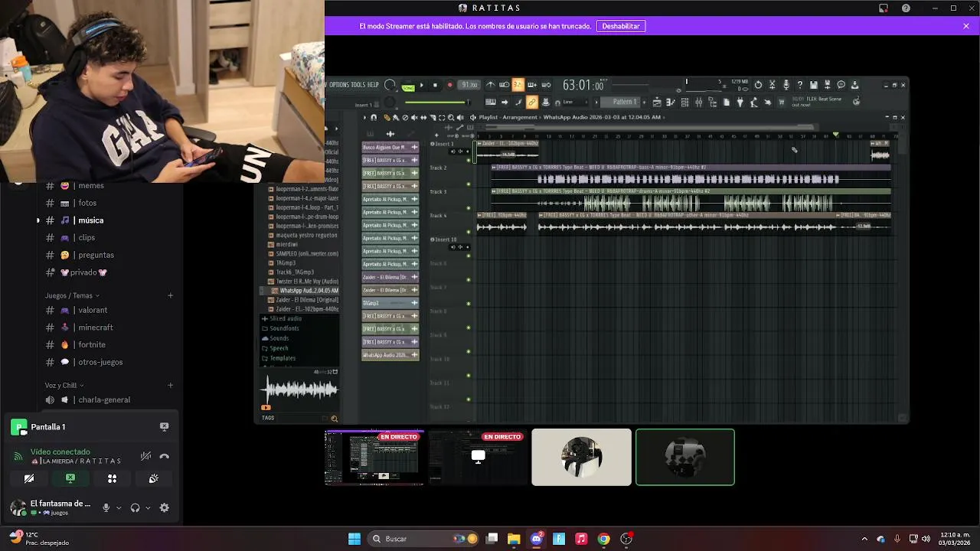The height and width of the screenshot is (551, 980).
Task: Click the Deshabilitar button in streamer banner
Action: 621,26
